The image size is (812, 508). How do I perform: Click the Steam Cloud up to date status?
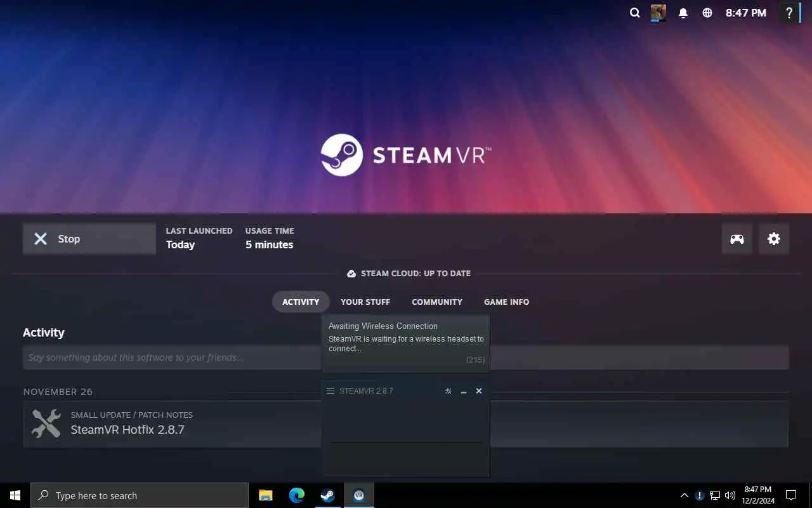(x=409, y=274)
